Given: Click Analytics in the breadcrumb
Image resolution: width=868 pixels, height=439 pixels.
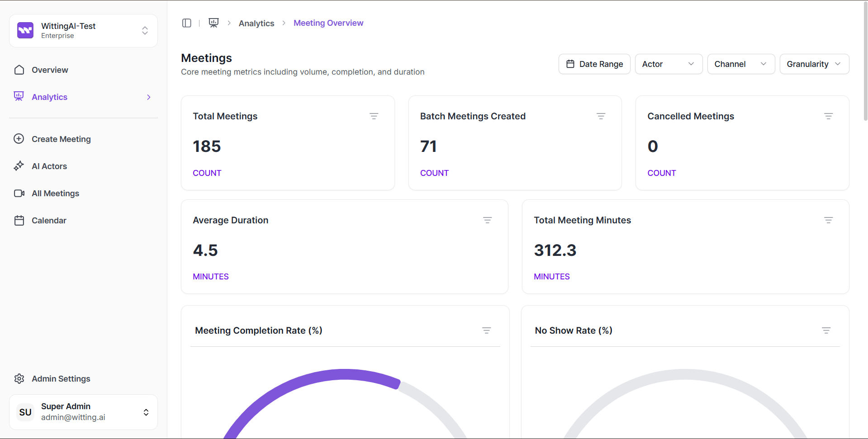Looking at the screenshot, I should click(256, 24).
